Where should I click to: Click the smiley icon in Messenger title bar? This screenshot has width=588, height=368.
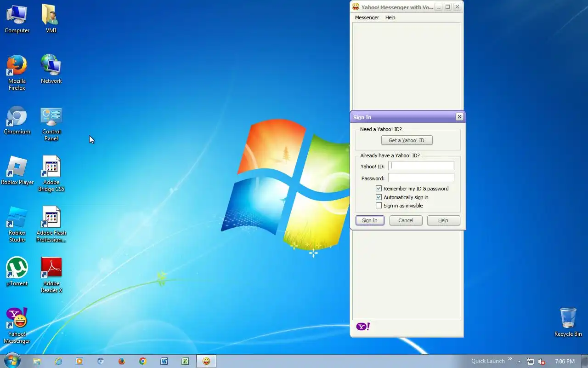356,7
